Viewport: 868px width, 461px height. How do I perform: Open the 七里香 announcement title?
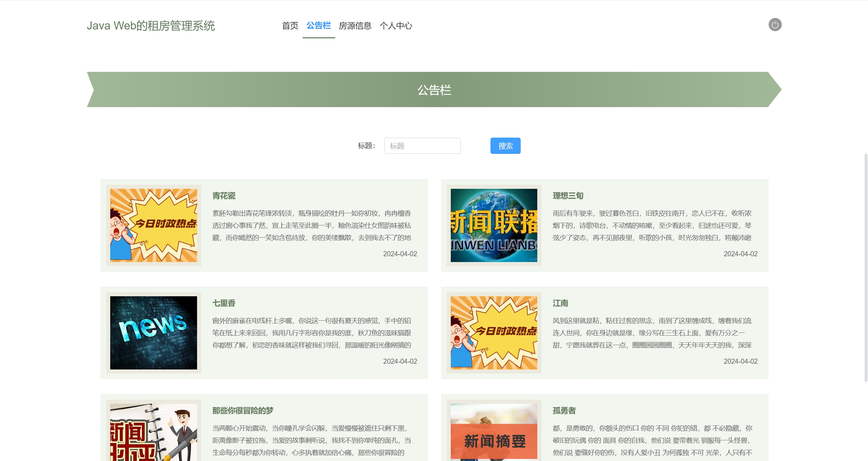[x=224, y=303]
